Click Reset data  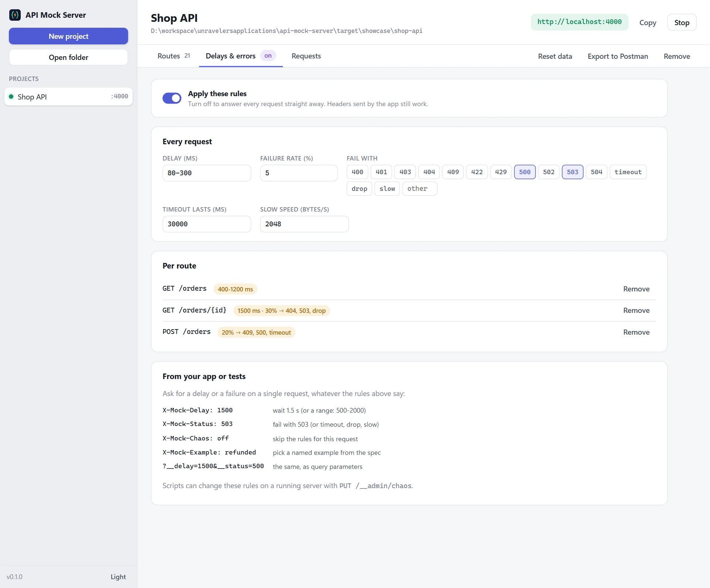pos(555,56)
